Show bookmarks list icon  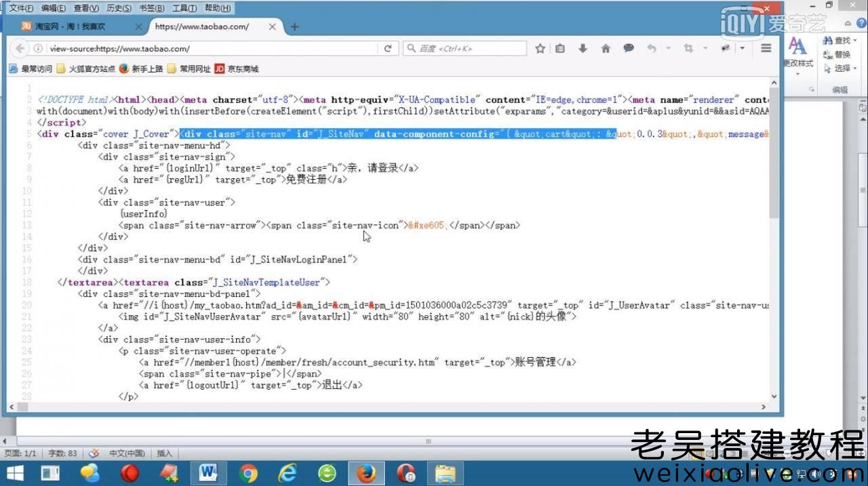560,49
